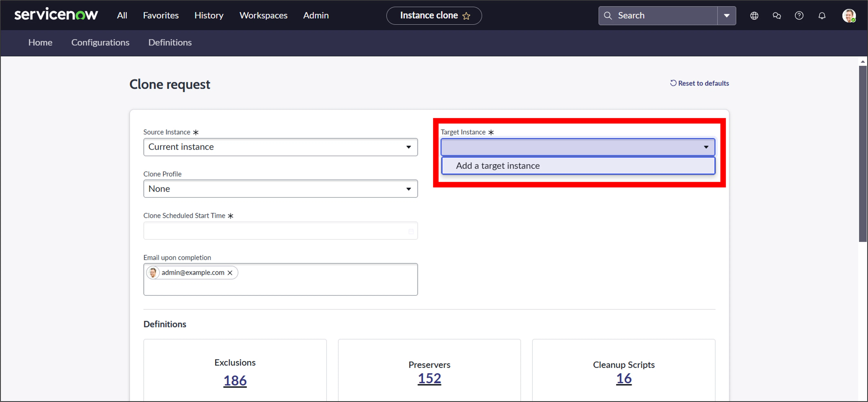The height and width of the screenshot is (402, 868).
Task: Open the Definitions tab in the sub-navigation
Action: pos(170,42)
